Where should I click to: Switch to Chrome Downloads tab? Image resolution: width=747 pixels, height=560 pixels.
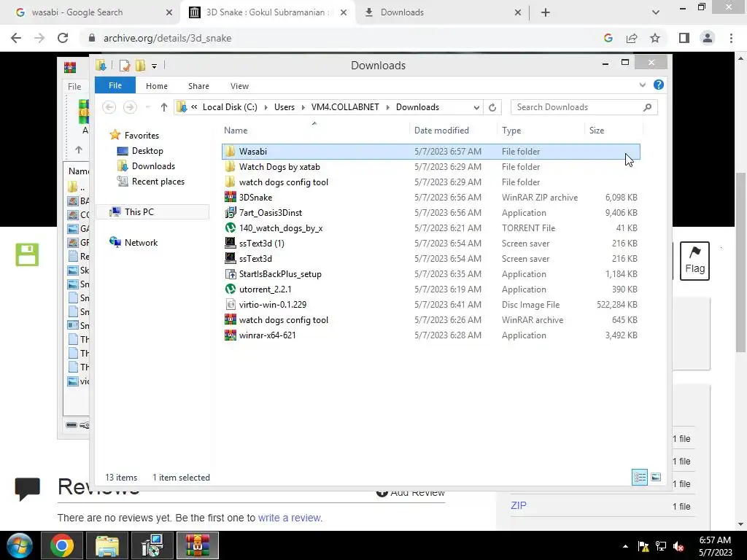(441, 12)
